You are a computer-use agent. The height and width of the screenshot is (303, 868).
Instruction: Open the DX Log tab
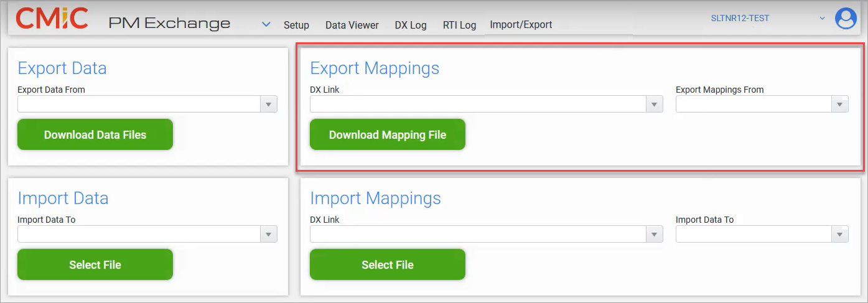411,26
